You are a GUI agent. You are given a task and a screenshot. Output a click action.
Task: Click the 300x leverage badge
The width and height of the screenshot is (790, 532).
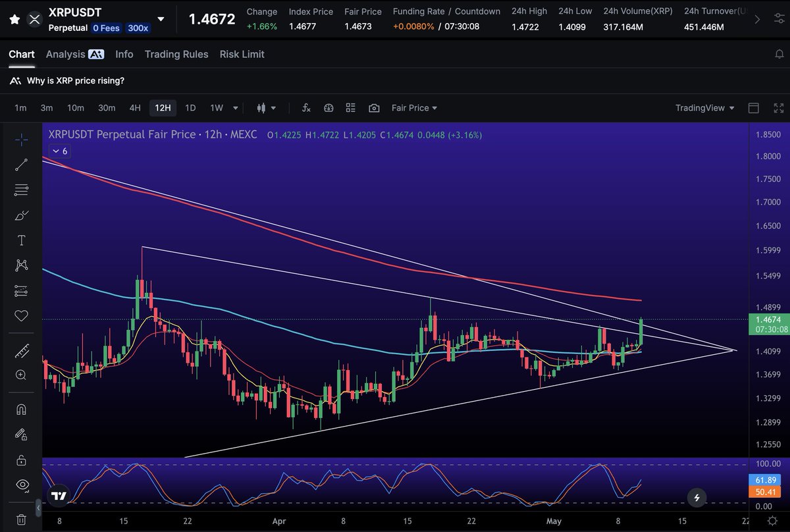pyautogui.click(x=138, y=28)
